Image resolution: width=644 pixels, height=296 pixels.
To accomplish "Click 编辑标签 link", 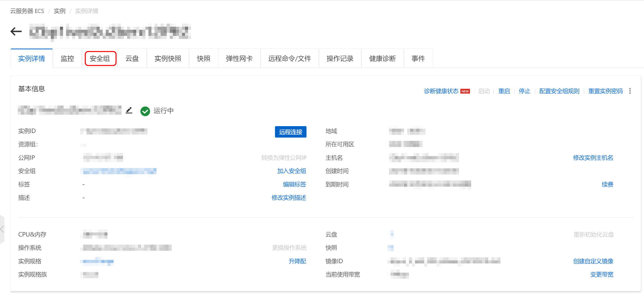I will click(294, 184).
